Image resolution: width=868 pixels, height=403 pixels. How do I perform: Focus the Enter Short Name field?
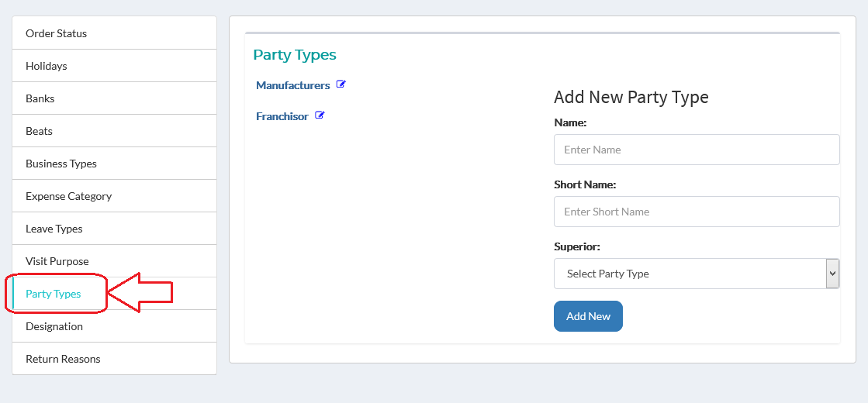coord(697,211)
